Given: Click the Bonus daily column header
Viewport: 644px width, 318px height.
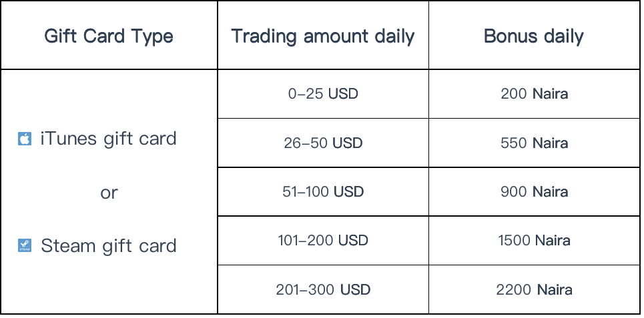Looking at the screenshot, I should click(x=534, y=36).
